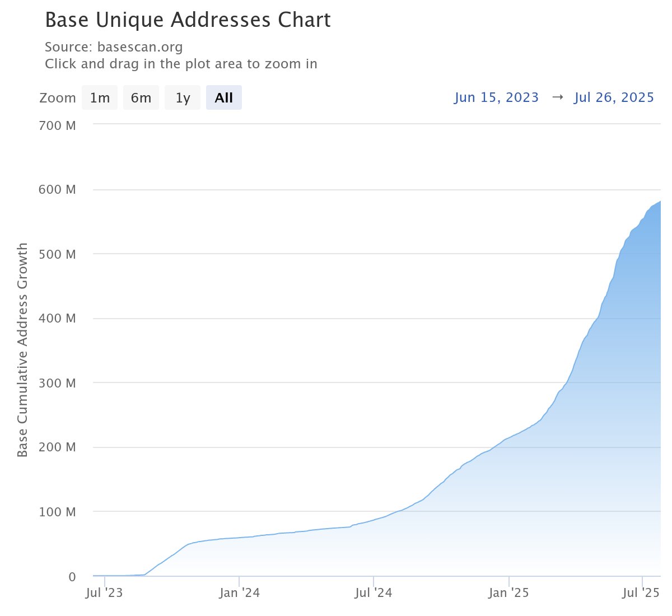Image resolution: width=672 pixels, height=616 pixels.
Task: Click the Jul '23 x-axis label
Action: coord(104,593)
